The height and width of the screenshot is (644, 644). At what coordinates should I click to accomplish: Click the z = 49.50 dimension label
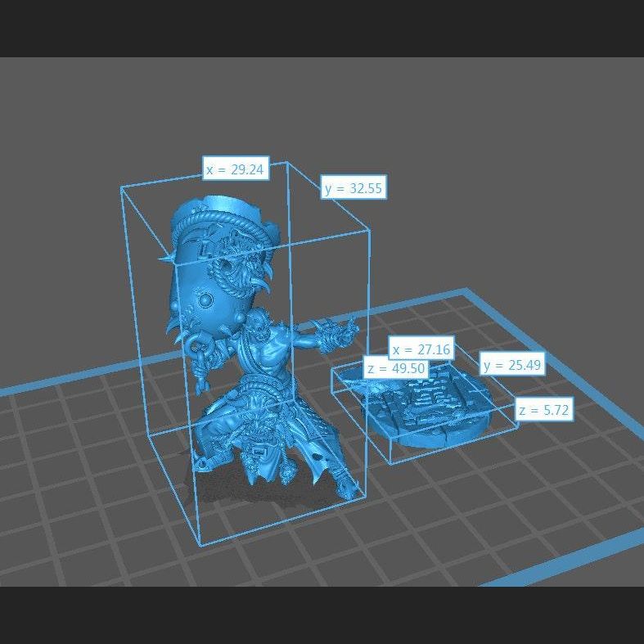(396, 368)
